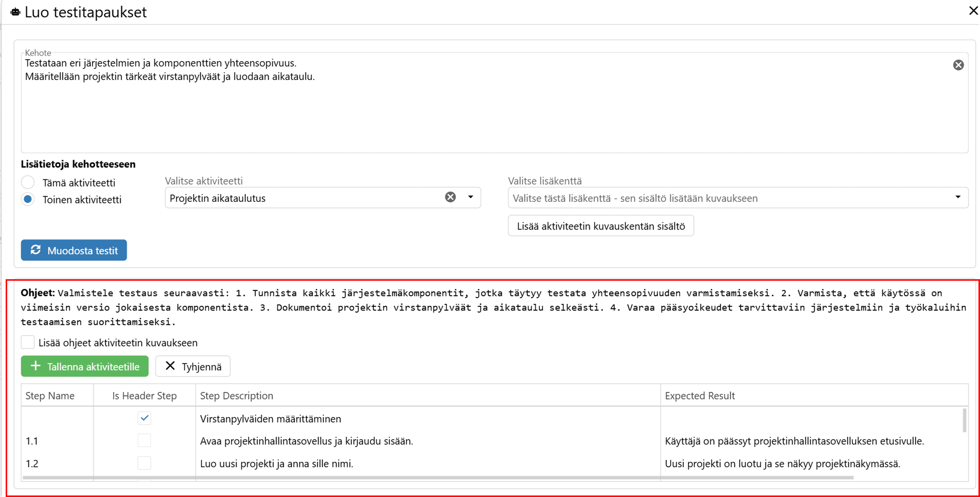Click the Step Description column header
The image size is (980, 497).
point(237,396)
